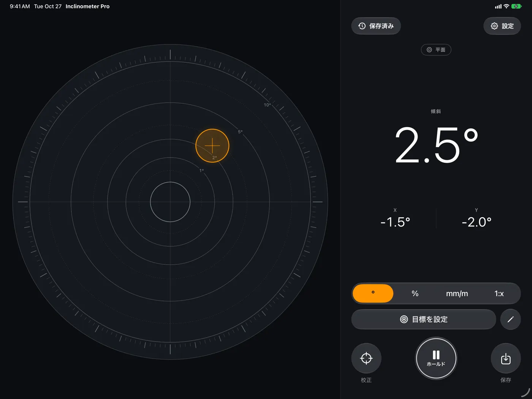Click the cellular signal bars icon
The height and width of the screenshot is (399, 532).
click(498, 6)
